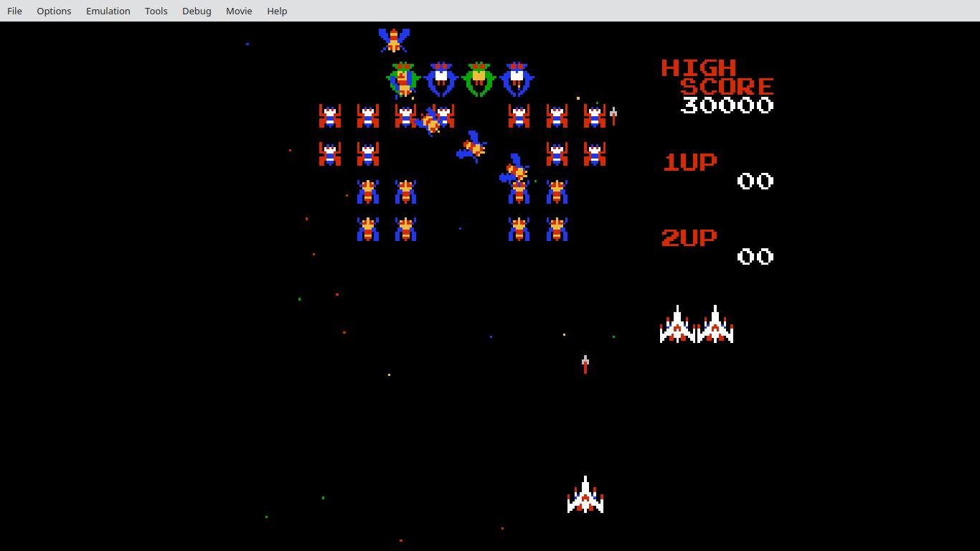This screenshot has height=551, width=980.
Task: Click the enemy missile beside the top-right butterfly
Action: (613, 116)
